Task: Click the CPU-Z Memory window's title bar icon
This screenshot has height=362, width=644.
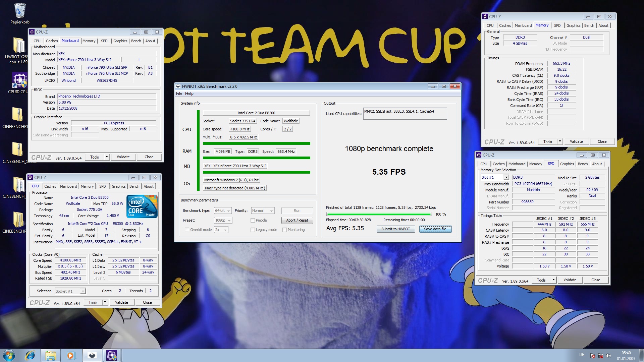Action: [x=485, y=16]
